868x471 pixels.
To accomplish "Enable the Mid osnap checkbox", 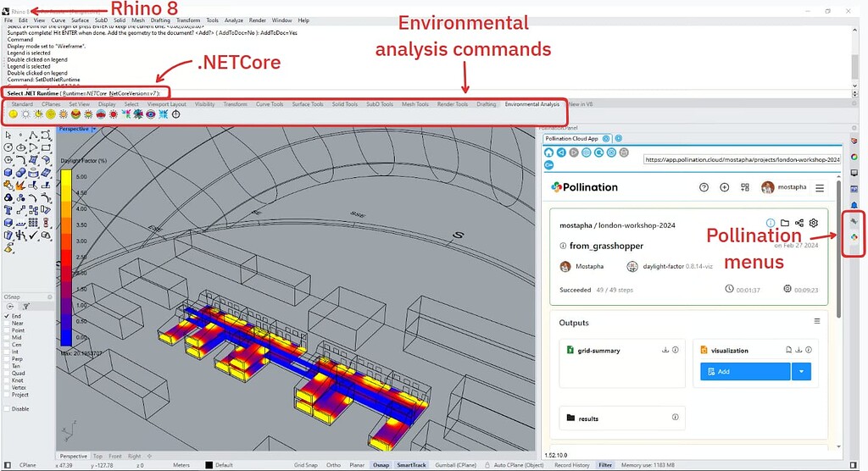I will 7,338.
